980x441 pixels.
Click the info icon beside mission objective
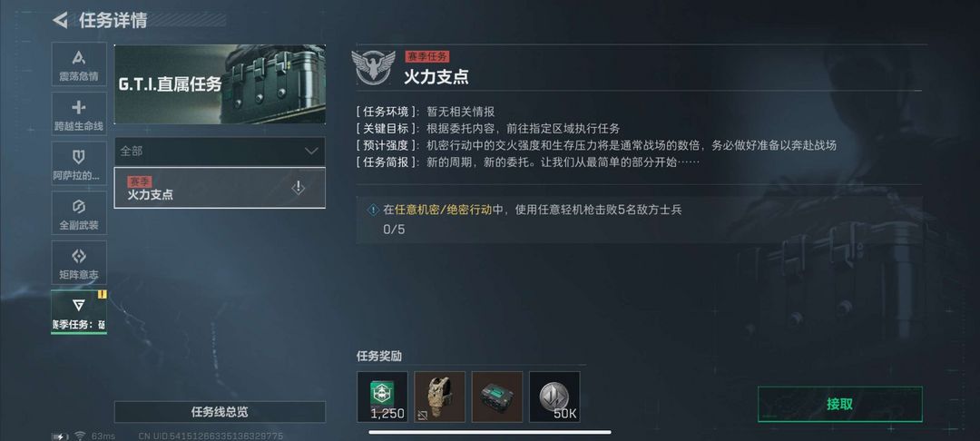[373, 210]
